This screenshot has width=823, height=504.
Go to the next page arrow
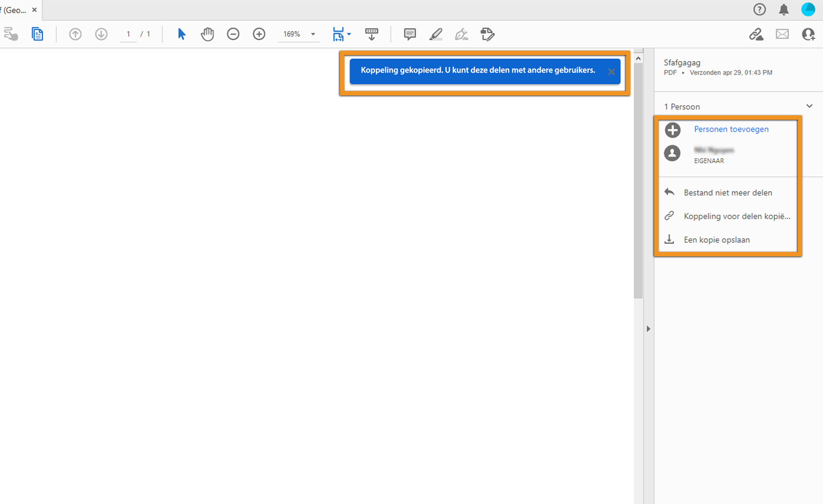(x=101, y=34)
